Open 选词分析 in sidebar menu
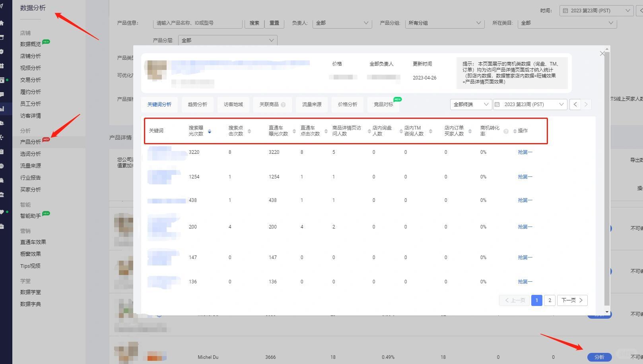The width and height of the screenshot is (643, 364). point(31,154)
